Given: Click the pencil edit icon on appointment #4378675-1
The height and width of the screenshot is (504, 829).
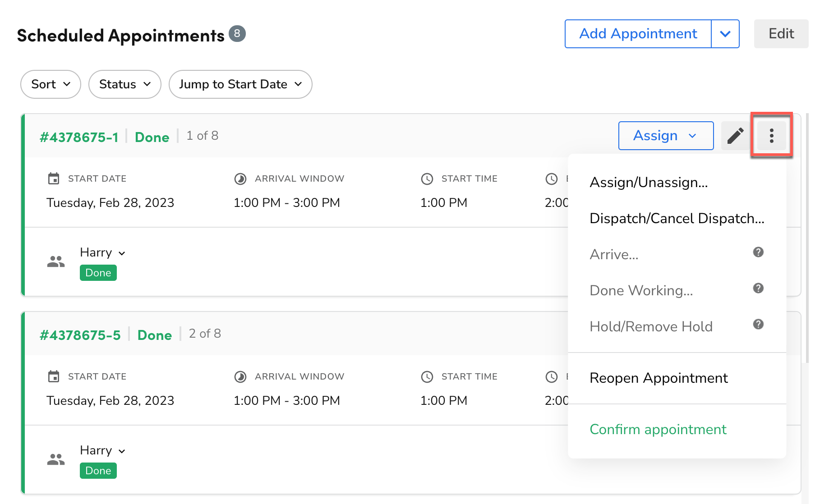Looking at the screenshot, I should [x=735, y=136].
